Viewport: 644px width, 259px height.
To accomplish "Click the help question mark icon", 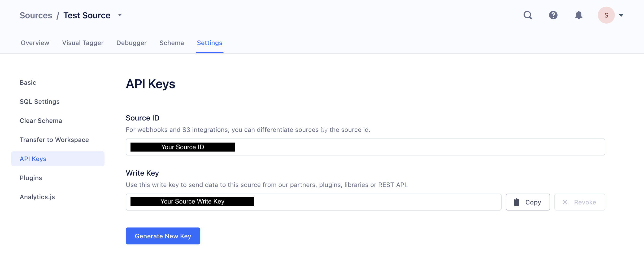I will [x=553, y=15].
